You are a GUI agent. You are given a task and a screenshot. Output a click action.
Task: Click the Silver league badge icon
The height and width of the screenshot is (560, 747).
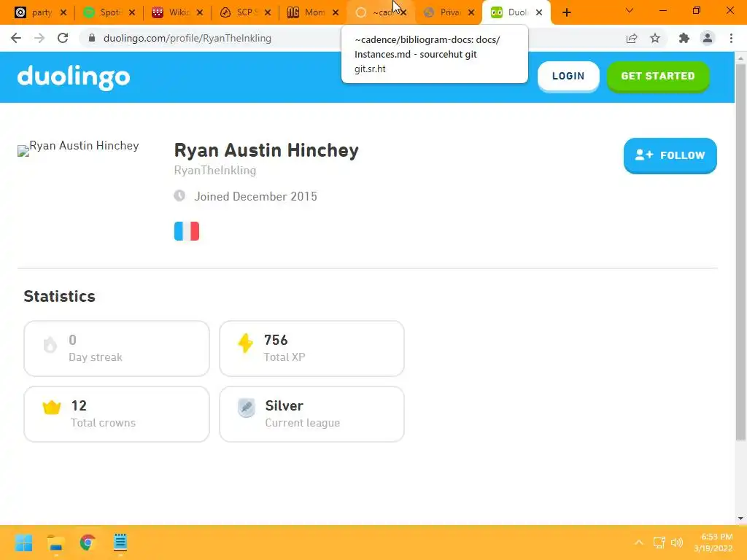point(247,408)
